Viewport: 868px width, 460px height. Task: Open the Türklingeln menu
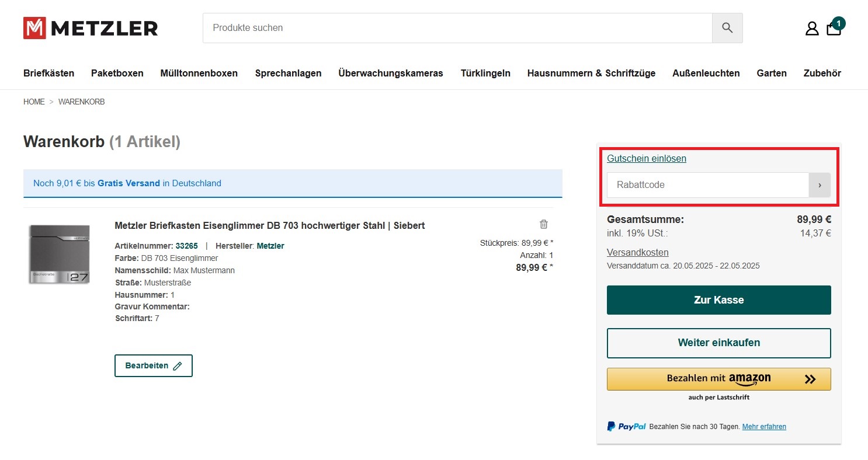tap(485, 74)
